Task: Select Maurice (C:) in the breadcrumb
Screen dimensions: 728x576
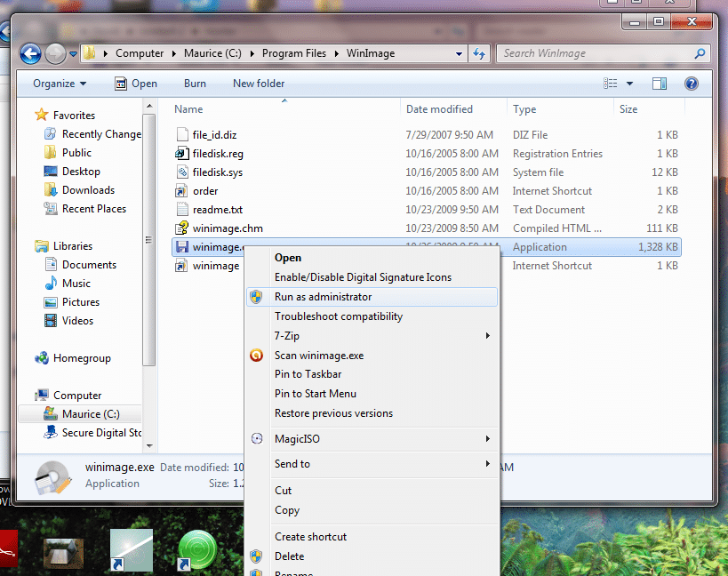Action: coord(212,53)
